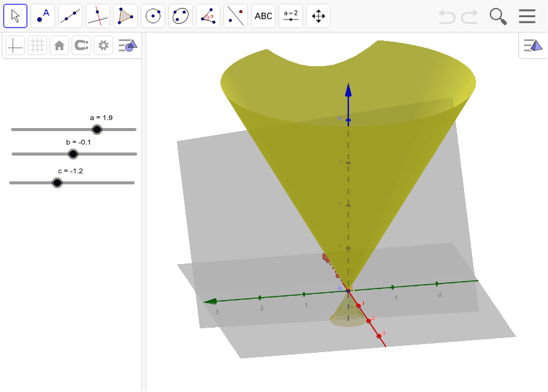Viewport: 548px width, 392px height.
Task: Select the Angle tool
Action: point(208,16)
